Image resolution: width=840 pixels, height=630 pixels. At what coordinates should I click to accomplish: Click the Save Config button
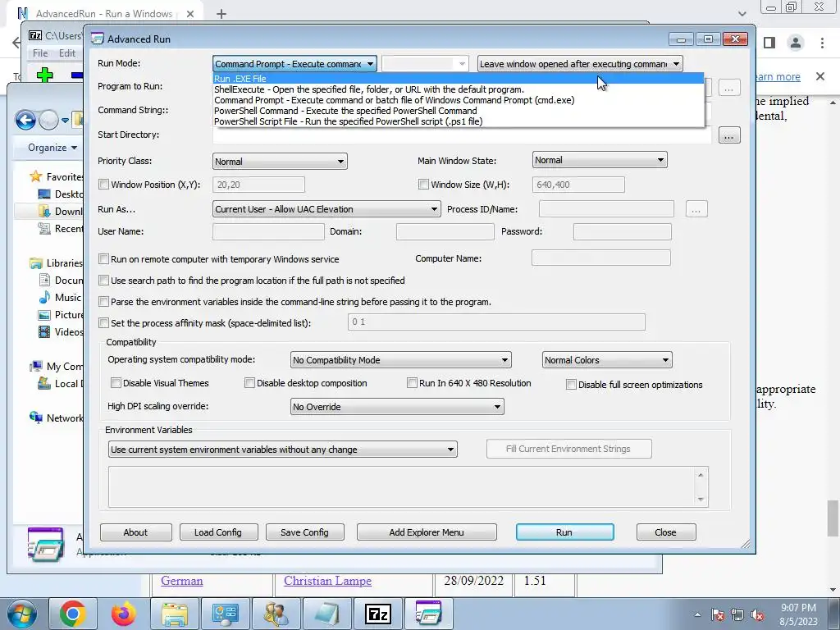[304, 532]
